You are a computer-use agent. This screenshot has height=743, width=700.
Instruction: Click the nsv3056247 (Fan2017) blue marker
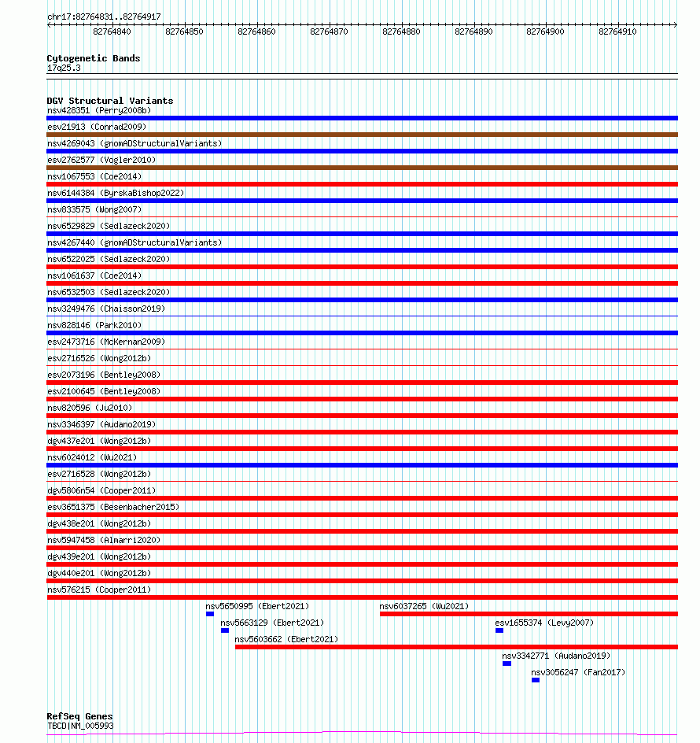click(x=536, y=681)
